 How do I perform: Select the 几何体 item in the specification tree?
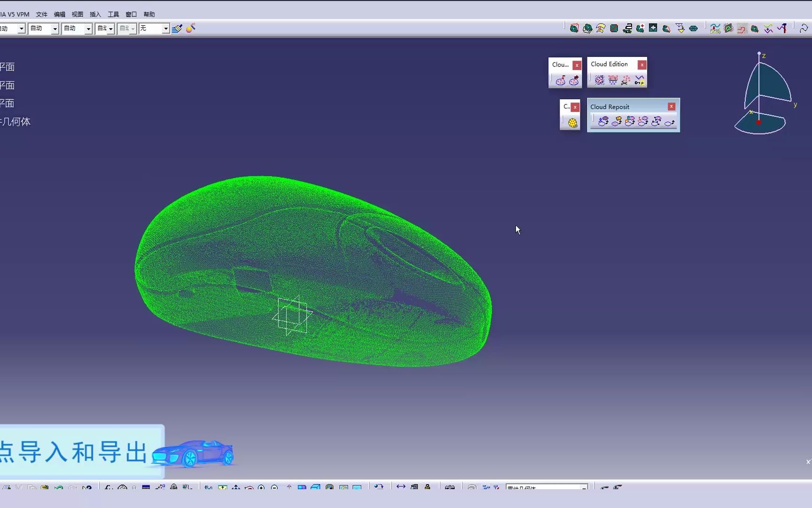click(15, 122)
